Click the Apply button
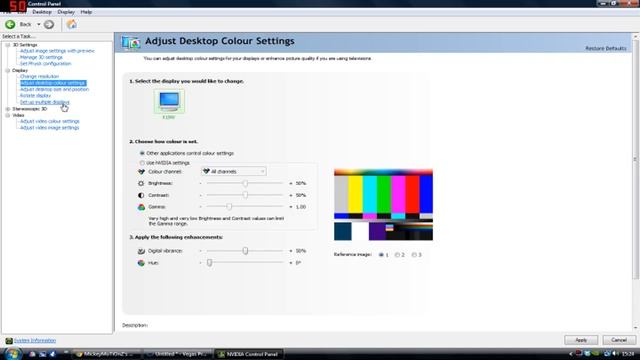 coord(581,340)
